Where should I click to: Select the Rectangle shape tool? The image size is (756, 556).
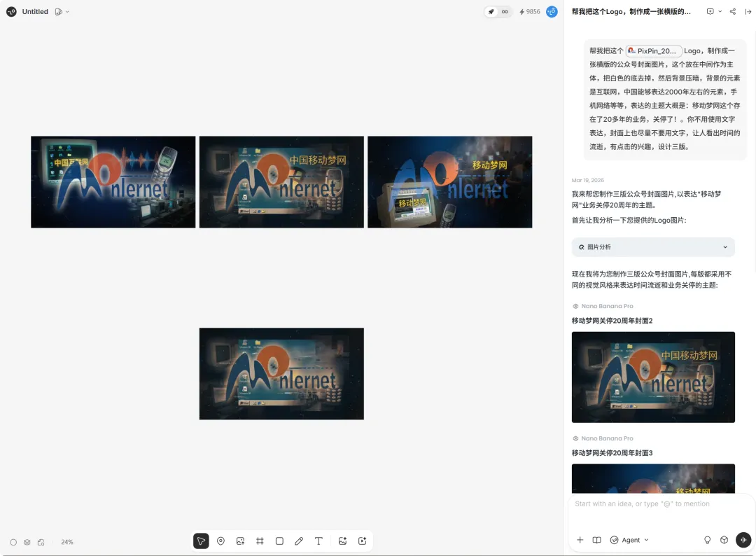pyautogui.click(x=279, y=541)
